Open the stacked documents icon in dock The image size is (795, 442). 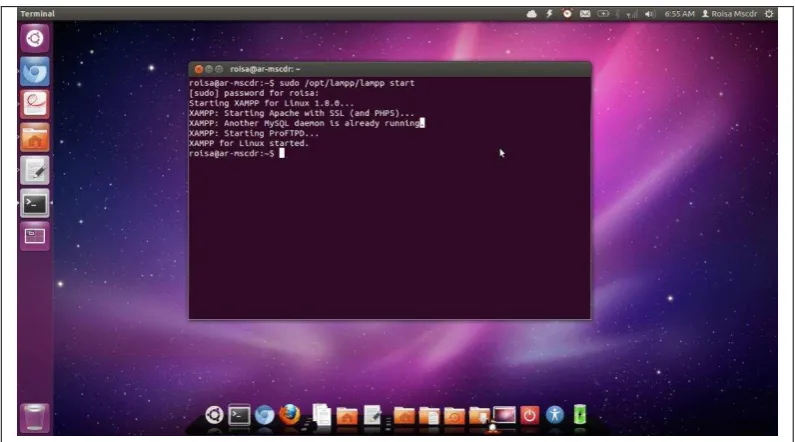coord(321,415)
